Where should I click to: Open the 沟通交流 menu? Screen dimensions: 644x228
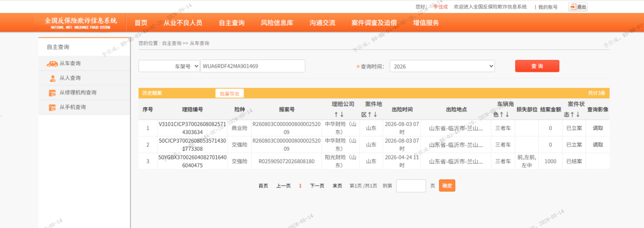coord(323,23)
